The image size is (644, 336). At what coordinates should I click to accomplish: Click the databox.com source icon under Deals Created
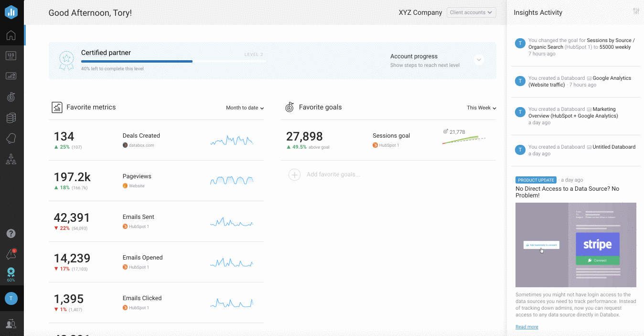(x=125, y=145)
